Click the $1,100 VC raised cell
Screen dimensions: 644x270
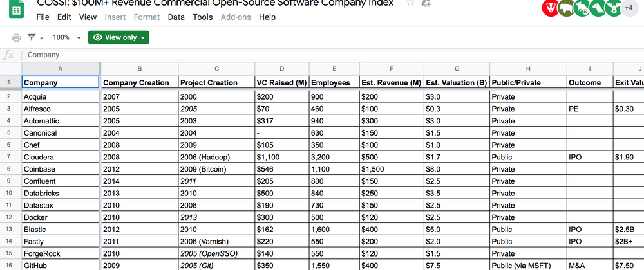coord(282,157)
